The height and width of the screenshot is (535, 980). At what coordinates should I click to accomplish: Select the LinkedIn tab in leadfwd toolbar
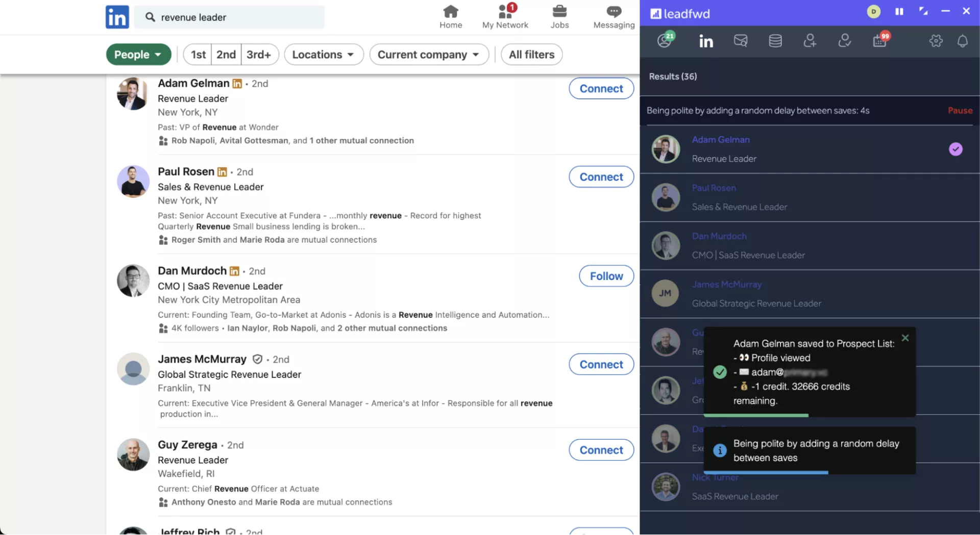[706, 41]
